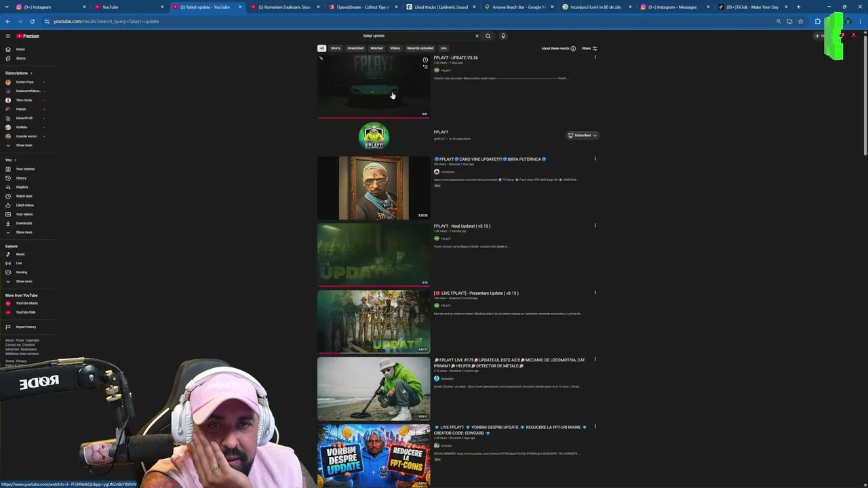The image size is (868, 488).
Task: Open the Noul Update v3.15 video title
Action: click(462, 226)
